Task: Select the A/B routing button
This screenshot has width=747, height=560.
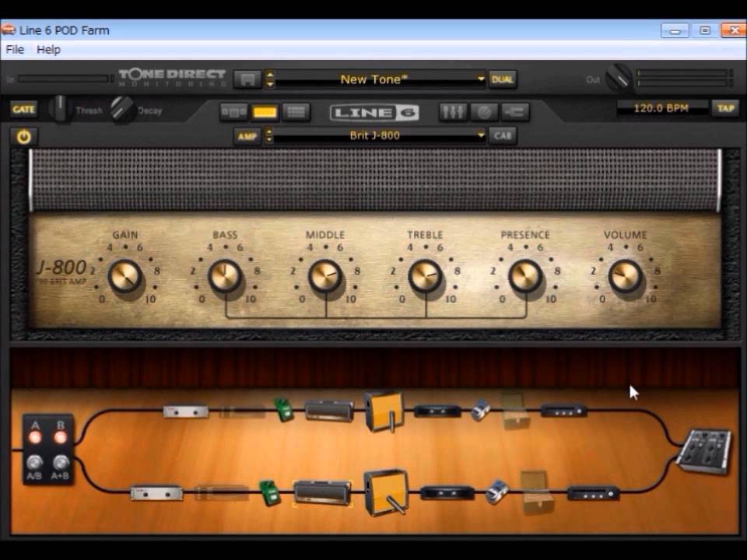Action: tap(34, 462)
